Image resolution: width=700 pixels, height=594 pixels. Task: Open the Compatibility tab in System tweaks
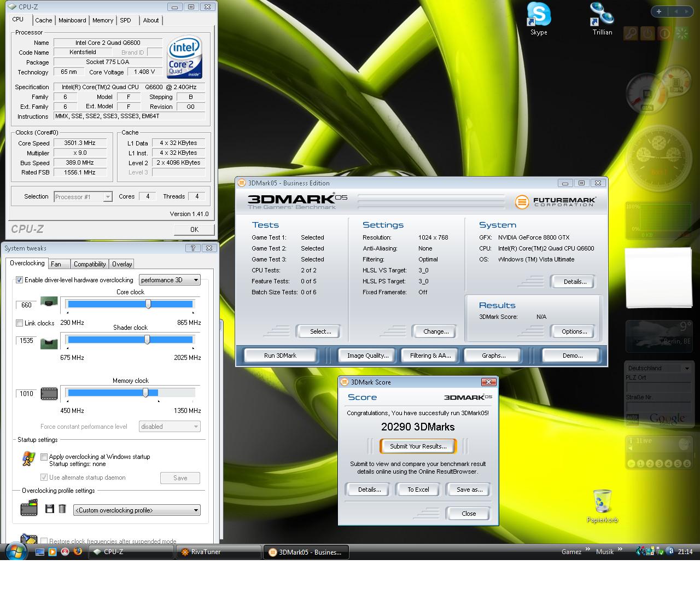click(x=90, y=264)
